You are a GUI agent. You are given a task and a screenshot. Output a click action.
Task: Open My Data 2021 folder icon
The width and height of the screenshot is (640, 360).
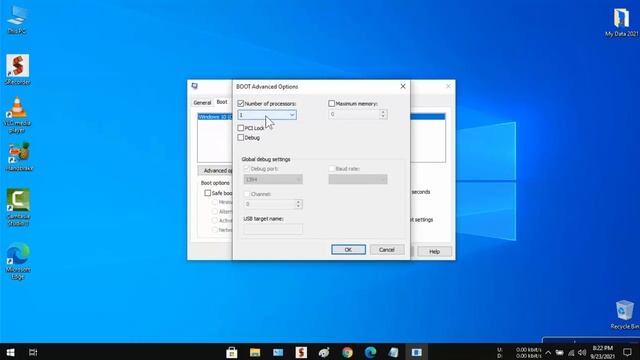(x=621, y=22)
